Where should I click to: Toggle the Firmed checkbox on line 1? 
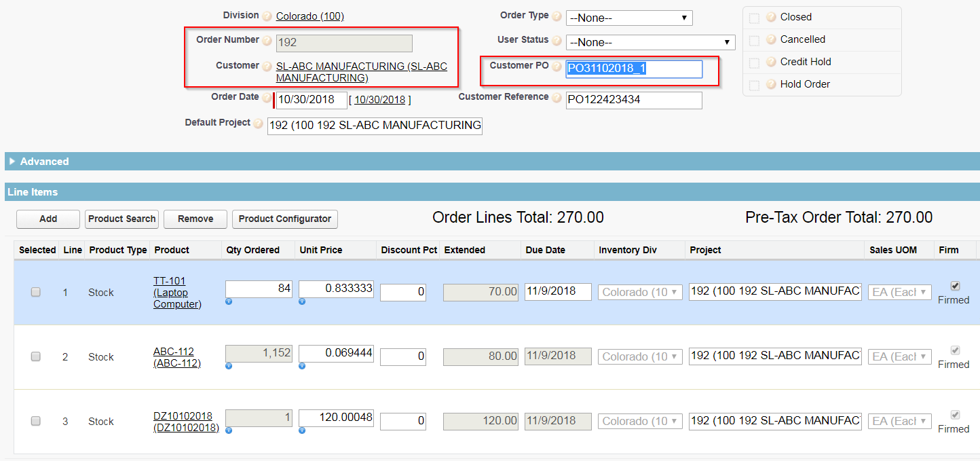click(x=955, y=286)
